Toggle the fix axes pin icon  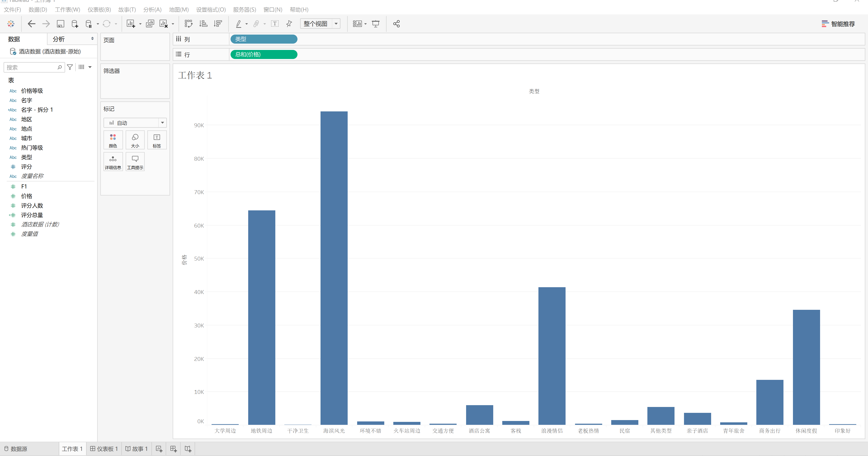(289, 24)
